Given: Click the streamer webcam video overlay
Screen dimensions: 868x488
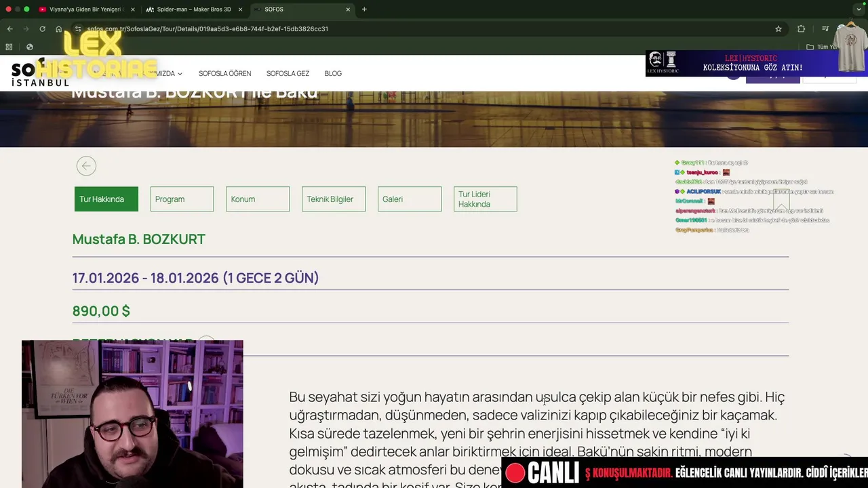Looking at the screenshot, I should pos(132,414).
